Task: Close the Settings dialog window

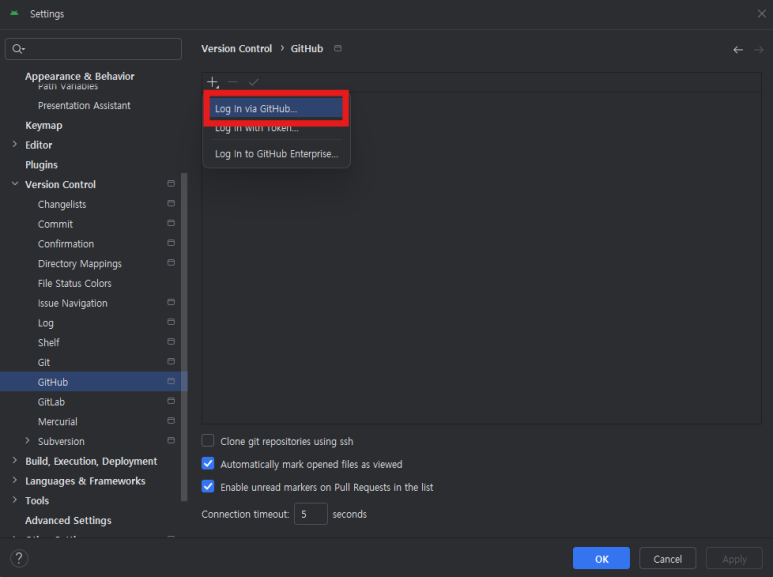Action: click(762, 13)
